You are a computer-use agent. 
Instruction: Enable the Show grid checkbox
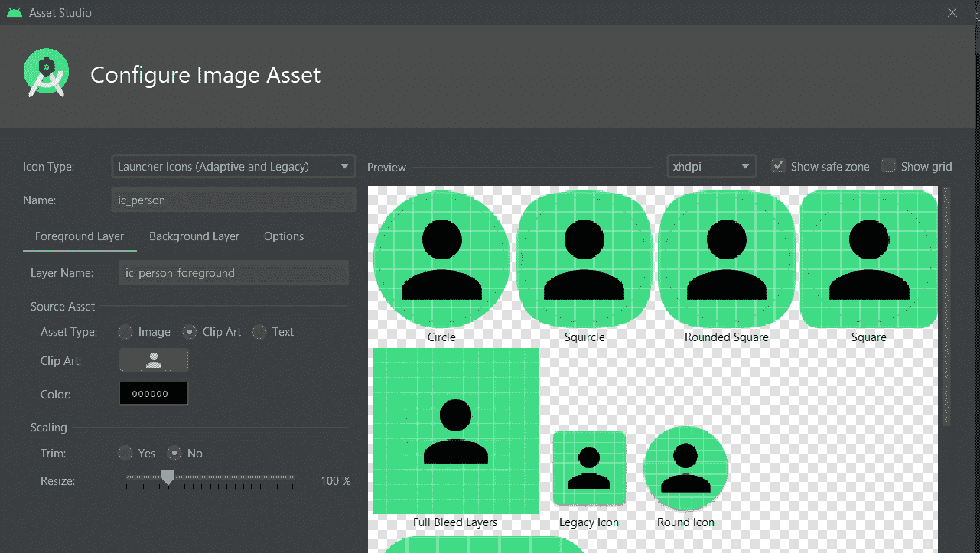[x=888, y=166]
